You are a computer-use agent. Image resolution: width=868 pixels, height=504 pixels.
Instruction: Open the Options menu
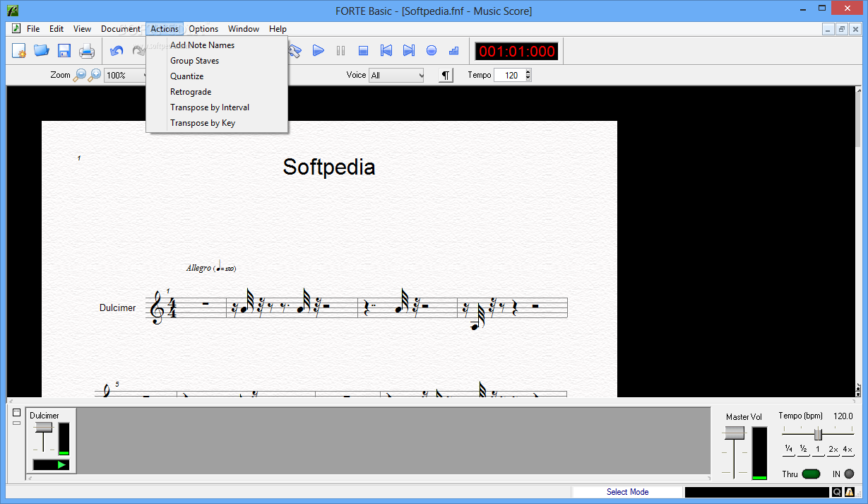[x=203, y=29]
